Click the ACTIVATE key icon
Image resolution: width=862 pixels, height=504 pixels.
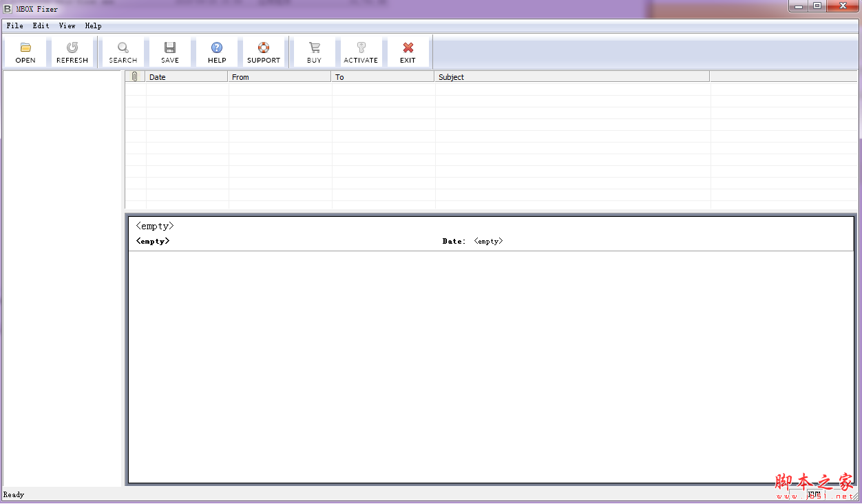(361, 52)
